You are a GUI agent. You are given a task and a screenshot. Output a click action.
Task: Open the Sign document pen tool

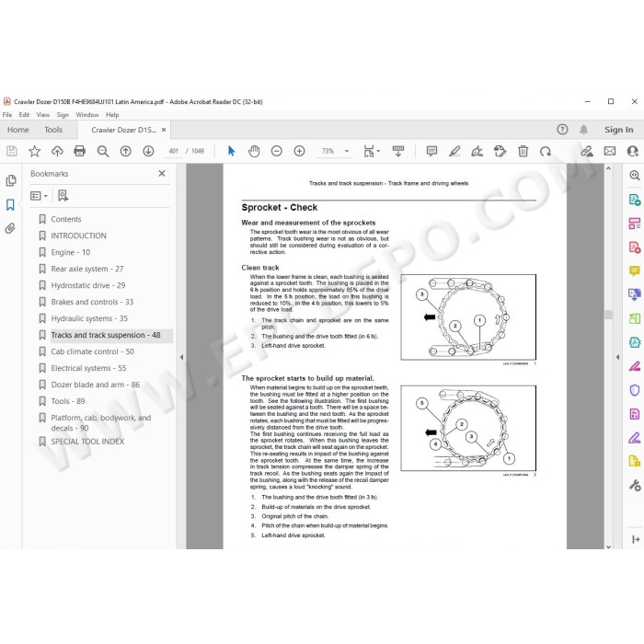point(477,152)
